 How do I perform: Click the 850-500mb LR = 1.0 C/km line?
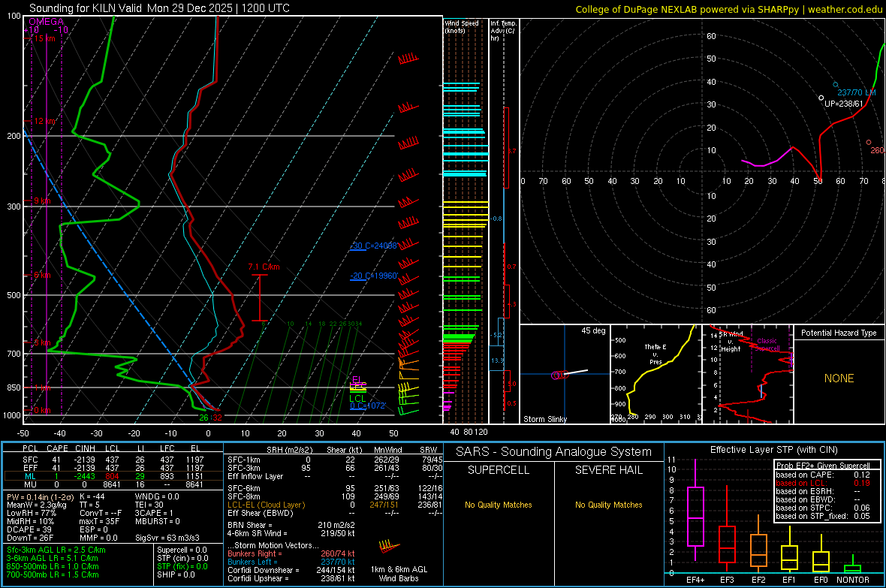53,566
